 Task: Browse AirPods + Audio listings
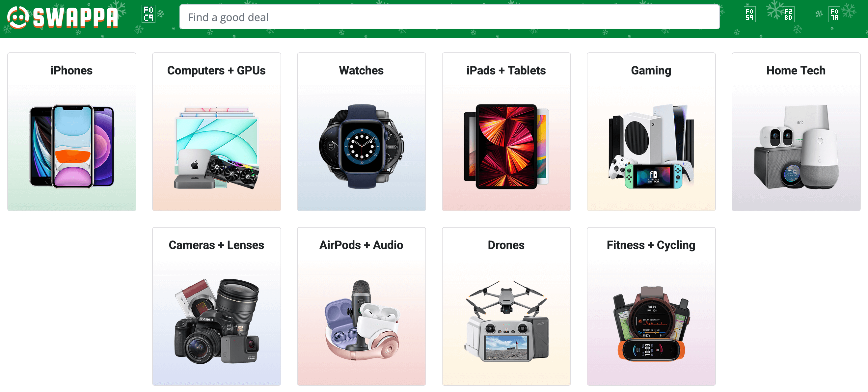361,306
